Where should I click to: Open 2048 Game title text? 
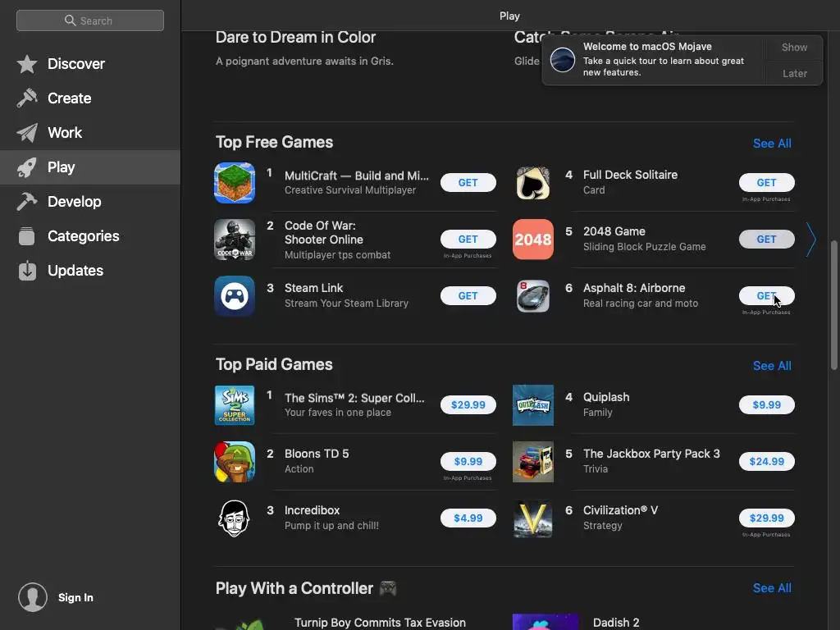[614, 231]
